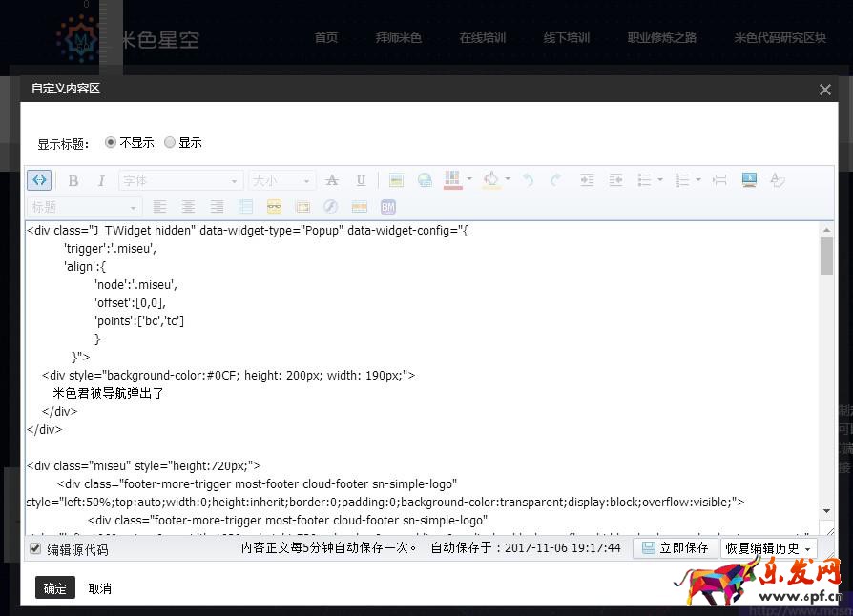853x616 pixels.
Task: Apply italic formatting in the editor
Action: point(101,179)
